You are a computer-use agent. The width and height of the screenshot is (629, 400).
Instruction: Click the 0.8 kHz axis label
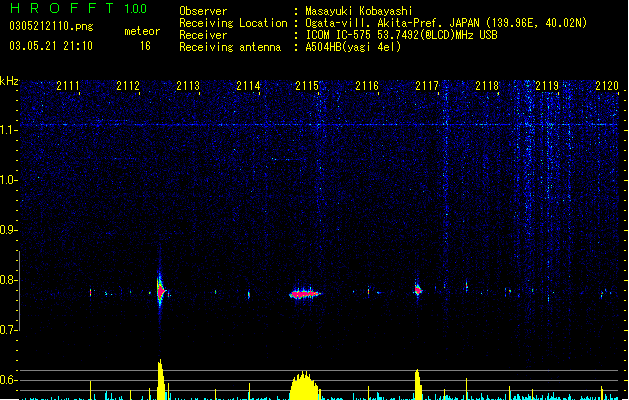(x=8, y=280)
